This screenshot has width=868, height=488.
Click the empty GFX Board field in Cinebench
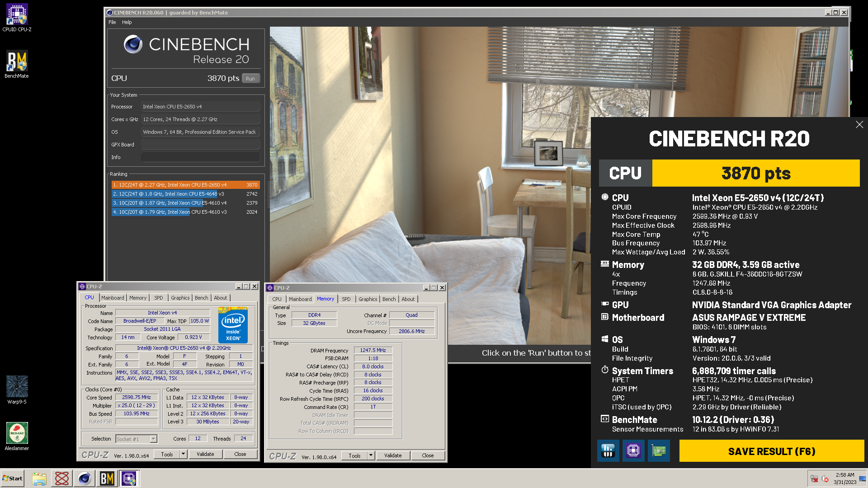pyautogui.click(x=200, y=145)
